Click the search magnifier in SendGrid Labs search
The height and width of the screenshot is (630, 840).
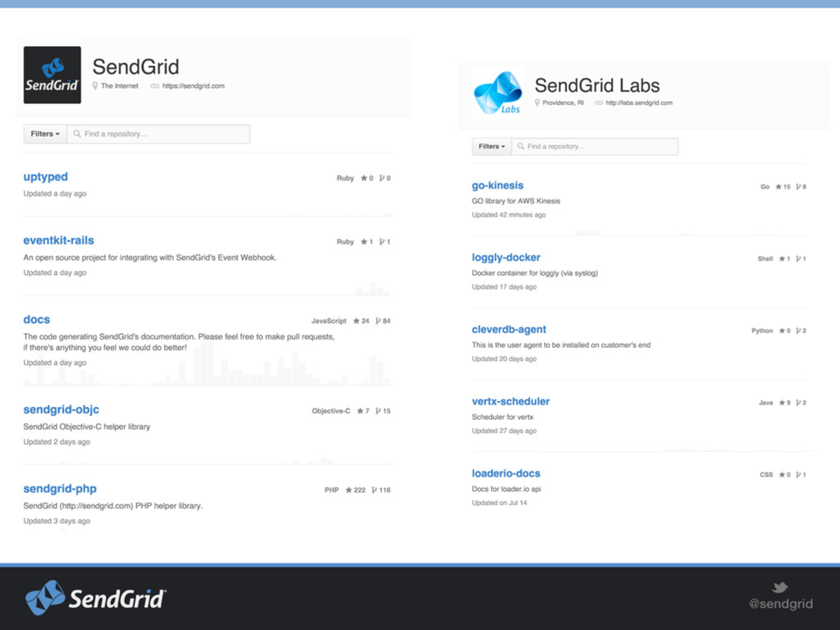tap(520, 146)
